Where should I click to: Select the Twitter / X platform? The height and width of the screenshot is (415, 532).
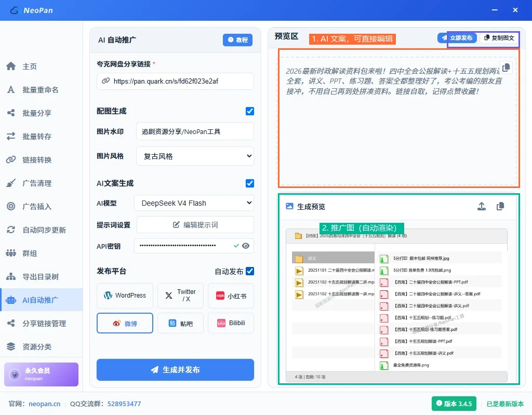click(180, 296)
